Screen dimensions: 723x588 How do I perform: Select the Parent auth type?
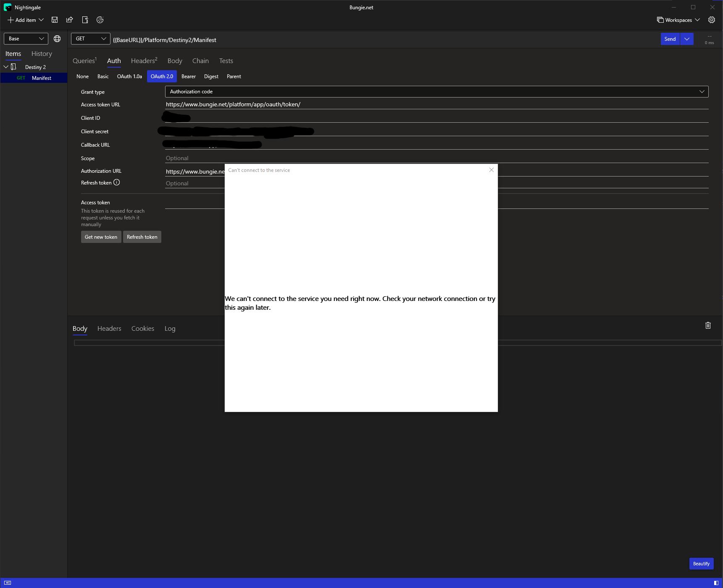[234, 76]
